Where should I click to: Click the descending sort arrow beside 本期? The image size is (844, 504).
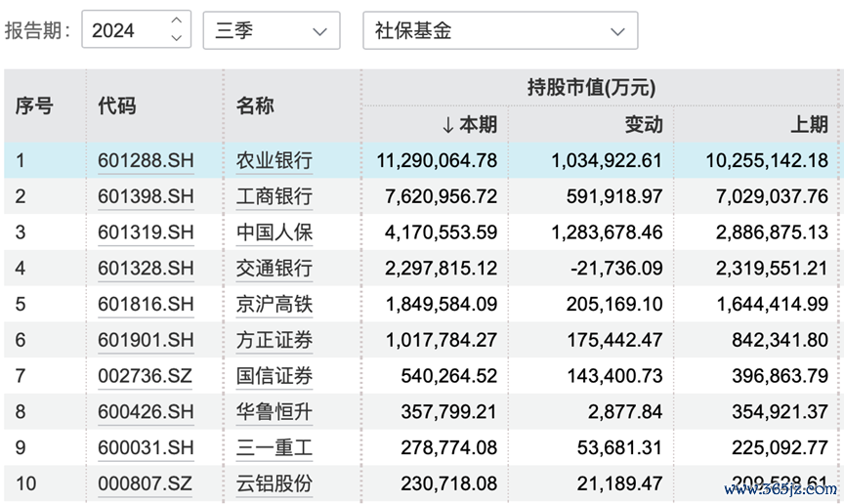447,125
